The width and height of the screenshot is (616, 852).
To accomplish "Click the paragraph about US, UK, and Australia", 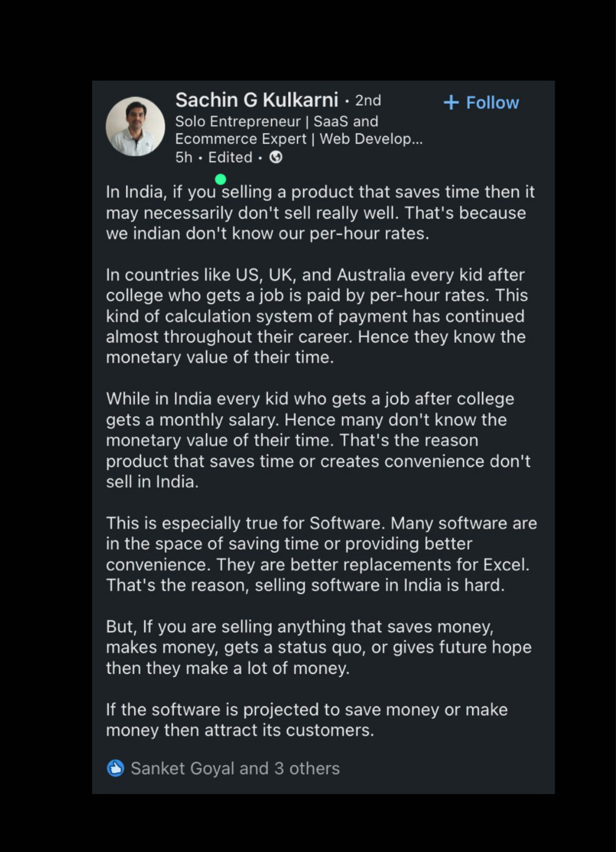I will point(315,316).
